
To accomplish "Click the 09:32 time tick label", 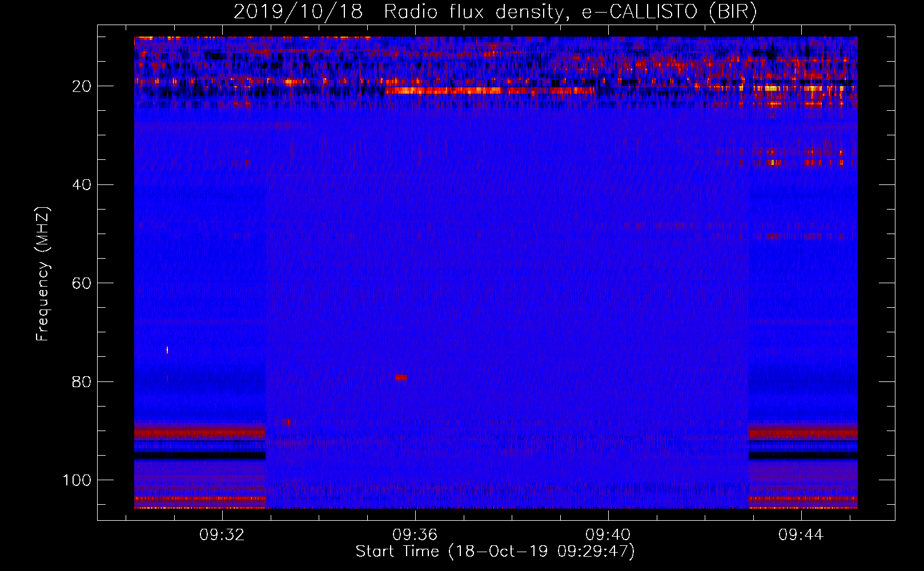I will click(222, 534).
